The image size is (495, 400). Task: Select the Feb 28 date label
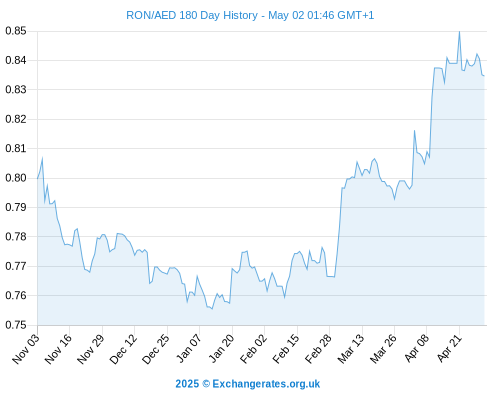319,348
